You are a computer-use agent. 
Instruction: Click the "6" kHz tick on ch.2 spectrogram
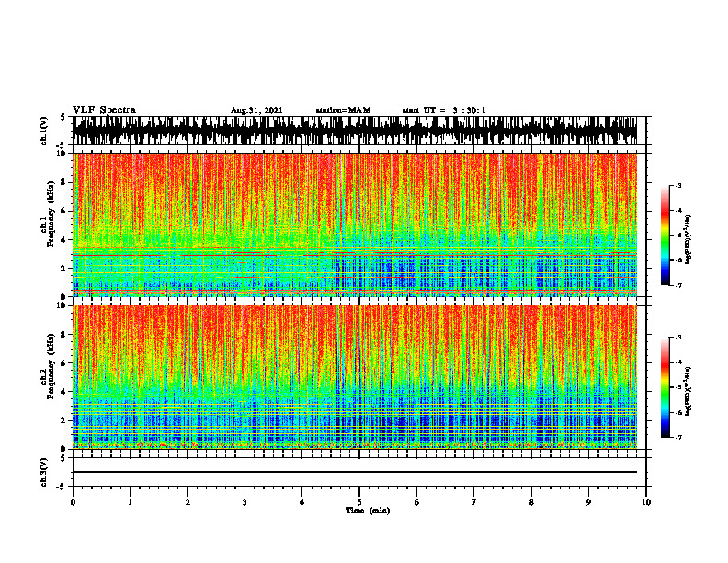[x=63, y=363]
